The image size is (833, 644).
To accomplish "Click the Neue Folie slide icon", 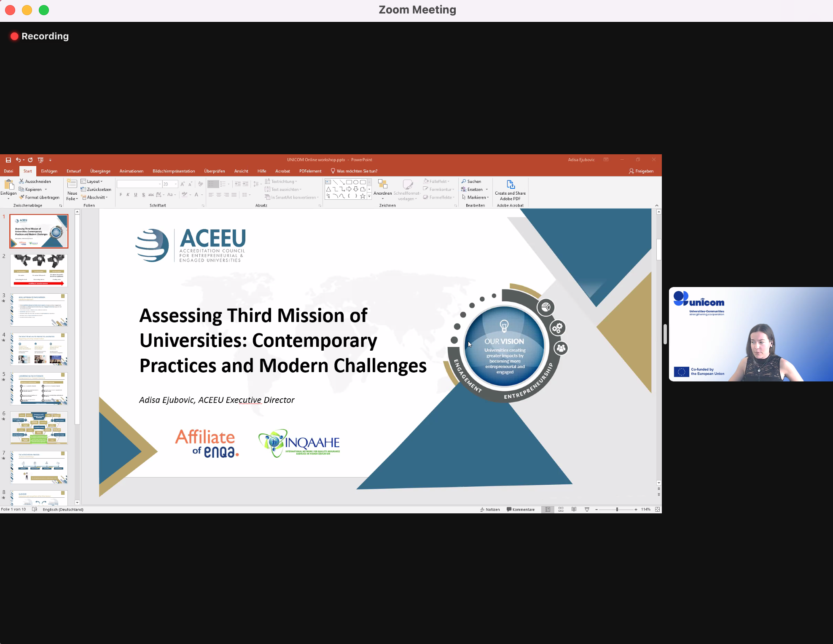I will pyautogui.click(x=72, y=184).
